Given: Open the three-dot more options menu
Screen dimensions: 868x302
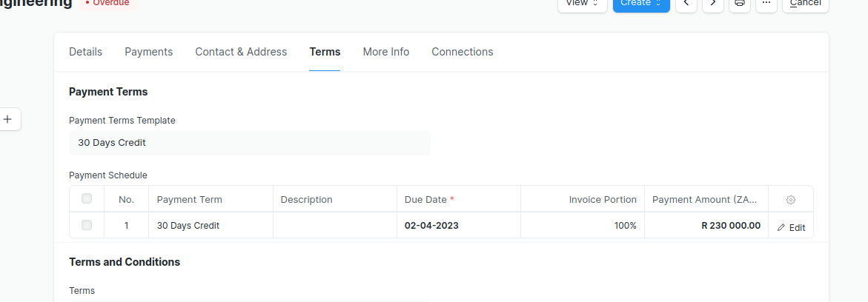Looking at the screenshot, I should click(x=766, y=4).
